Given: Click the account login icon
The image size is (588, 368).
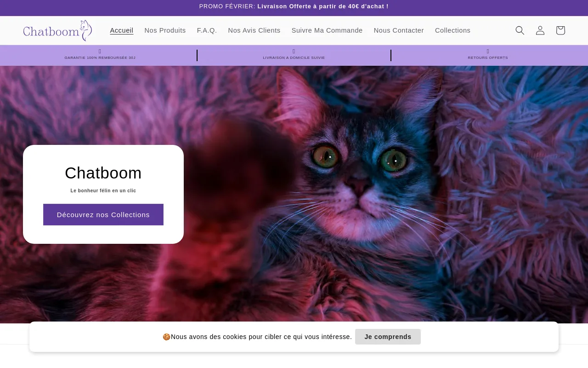Looking at the screenshot, I should point(540,30).
